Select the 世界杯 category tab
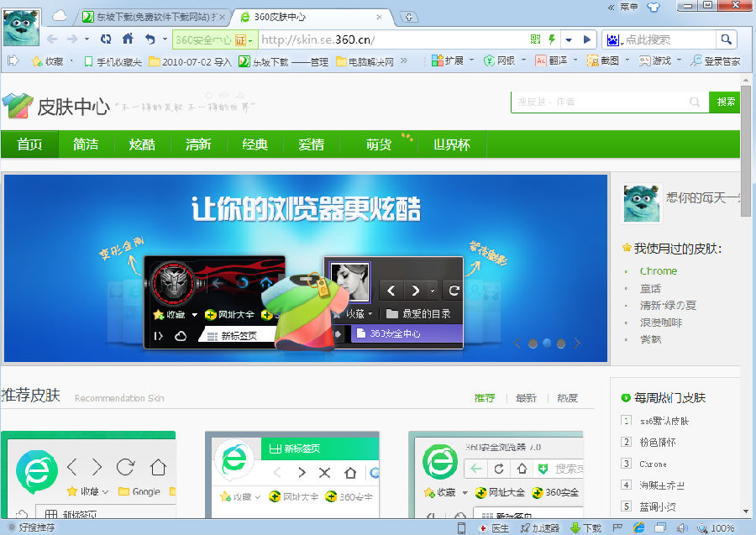 [x=452, y=144]
